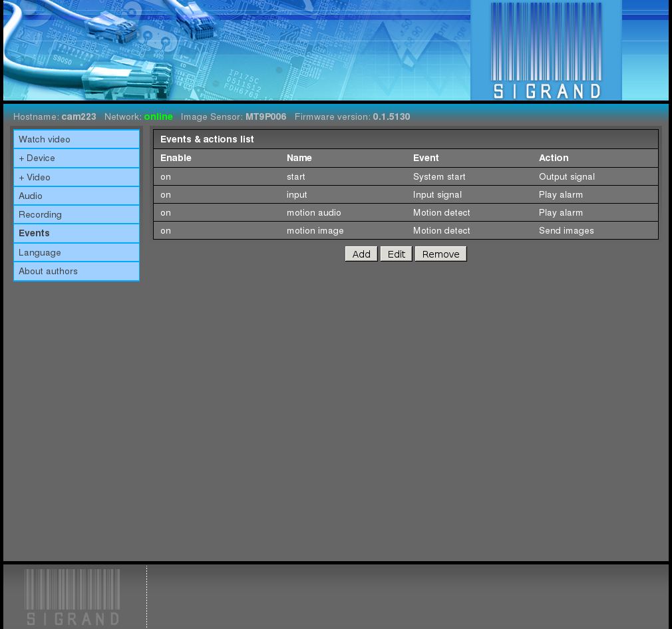Click 'on' in the start row
This screenshot has width=672, height=629.
(166, 176)
